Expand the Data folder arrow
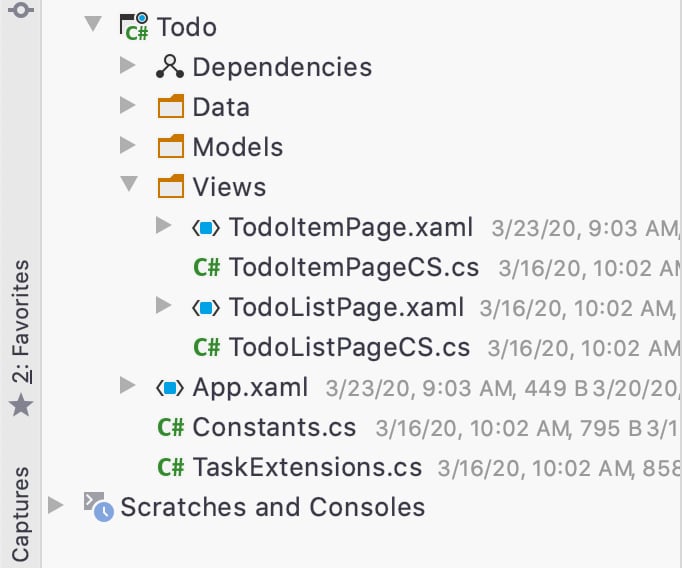The image size is (682, 568). 127,106
